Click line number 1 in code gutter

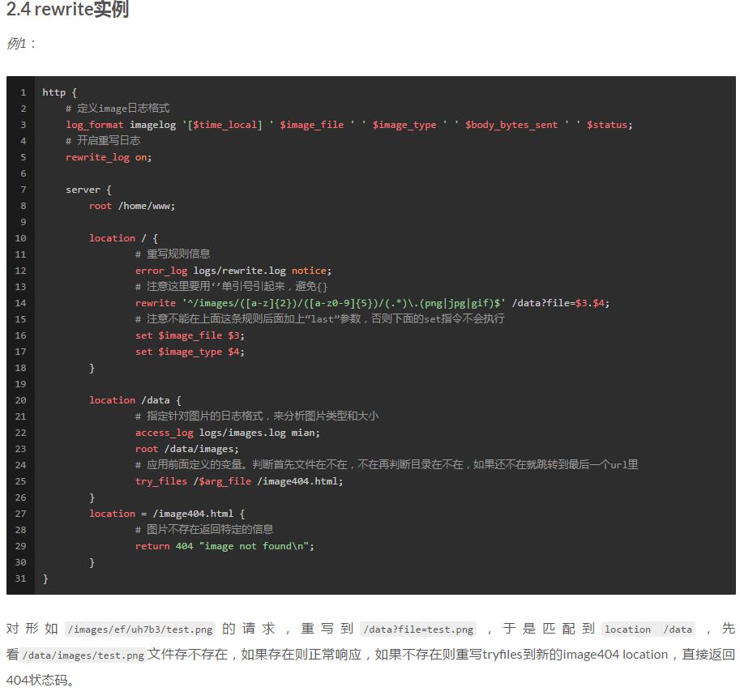pyautogui.click(x=24, y=92)
